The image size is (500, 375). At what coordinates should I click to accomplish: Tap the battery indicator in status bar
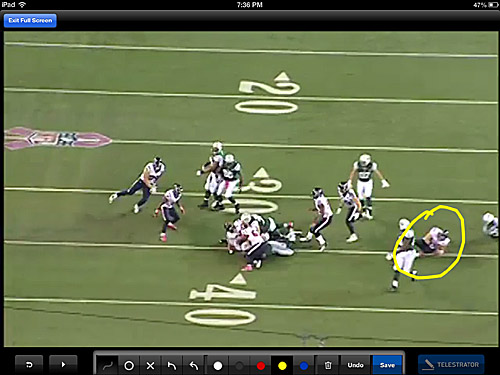493,5
